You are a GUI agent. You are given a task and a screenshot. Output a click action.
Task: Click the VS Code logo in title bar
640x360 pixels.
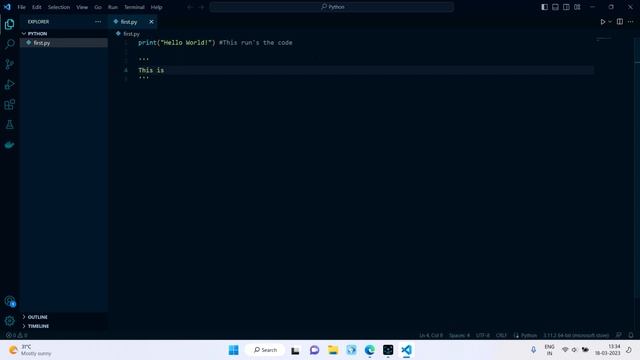point(7,7)
